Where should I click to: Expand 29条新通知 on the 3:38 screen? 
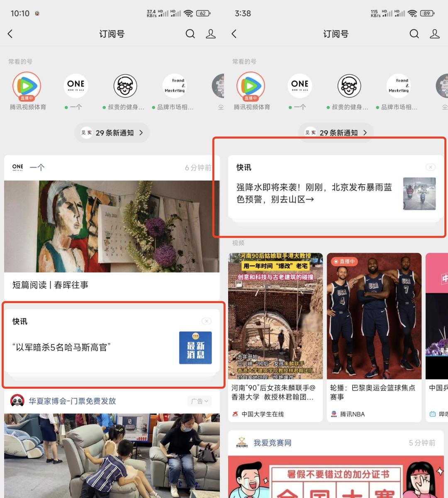pyautogui.click(x=336, y=133)
